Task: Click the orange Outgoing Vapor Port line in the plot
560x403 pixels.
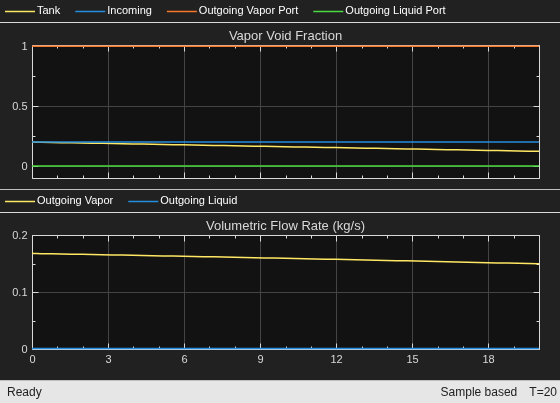Action: (x=286, y=46)
